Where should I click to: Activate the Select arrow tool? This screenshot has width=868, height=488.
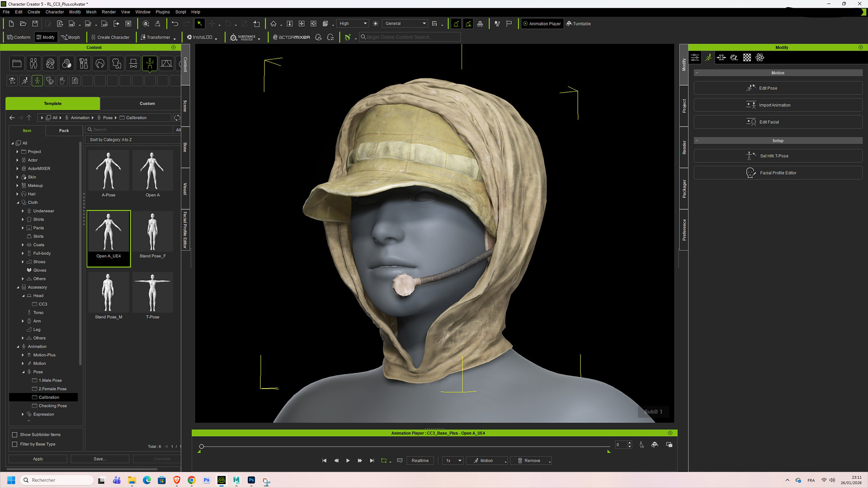(x=199, y=23)
